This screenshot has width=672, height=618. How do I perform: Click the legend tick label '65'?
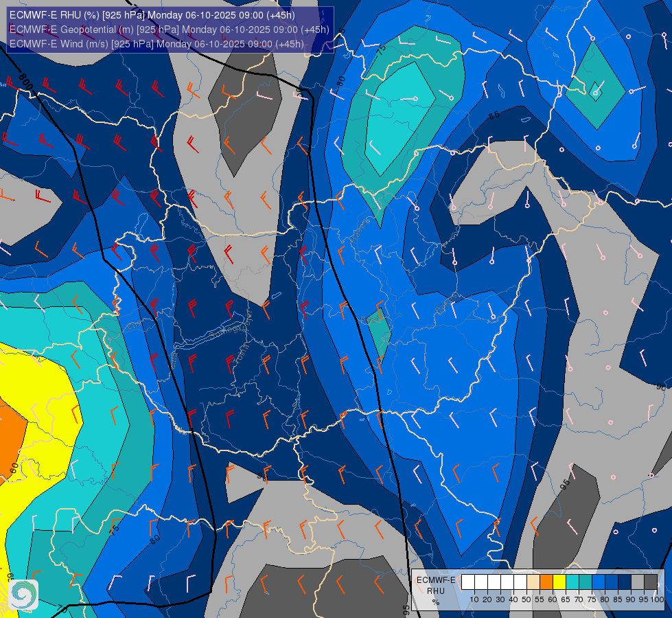point(566,599)
